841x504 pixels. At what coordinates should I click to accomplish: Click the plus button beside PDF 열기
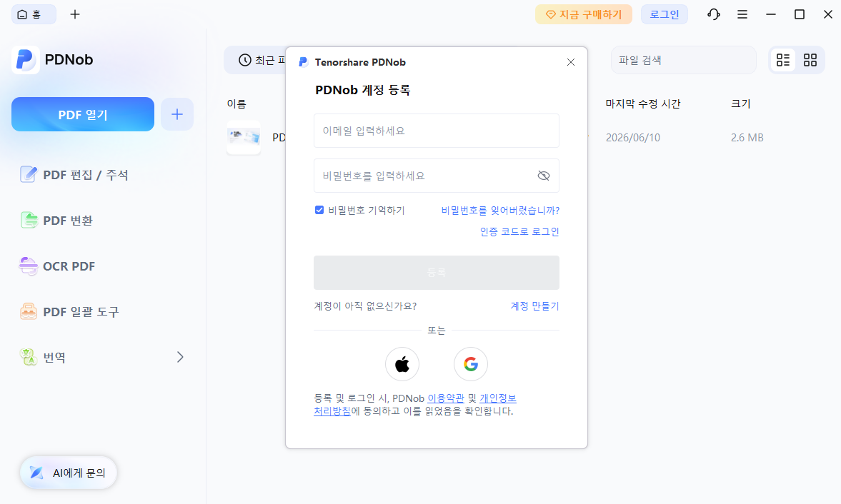coord(177,114)
